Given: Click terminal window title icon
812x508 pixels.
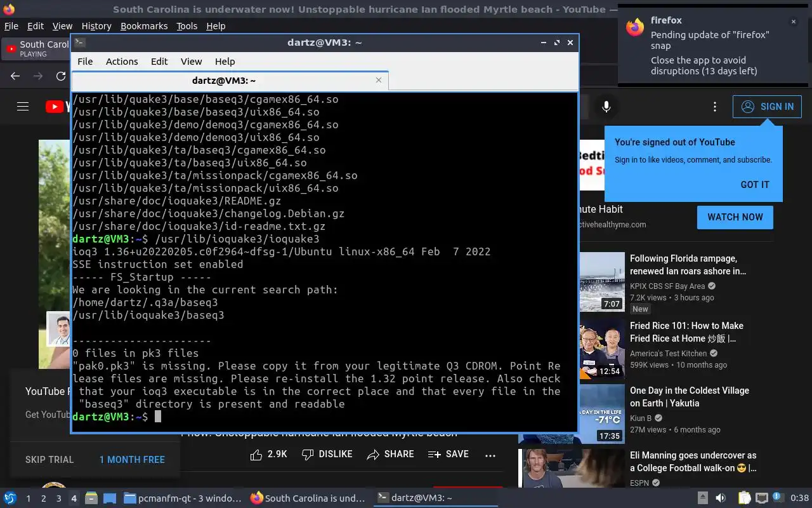Looking at the screenshot, I should coord(79,43).
